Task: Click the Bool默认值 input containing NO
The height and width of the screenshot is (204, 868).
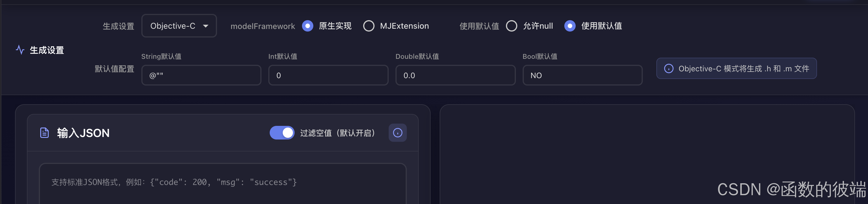Action: 582,75
